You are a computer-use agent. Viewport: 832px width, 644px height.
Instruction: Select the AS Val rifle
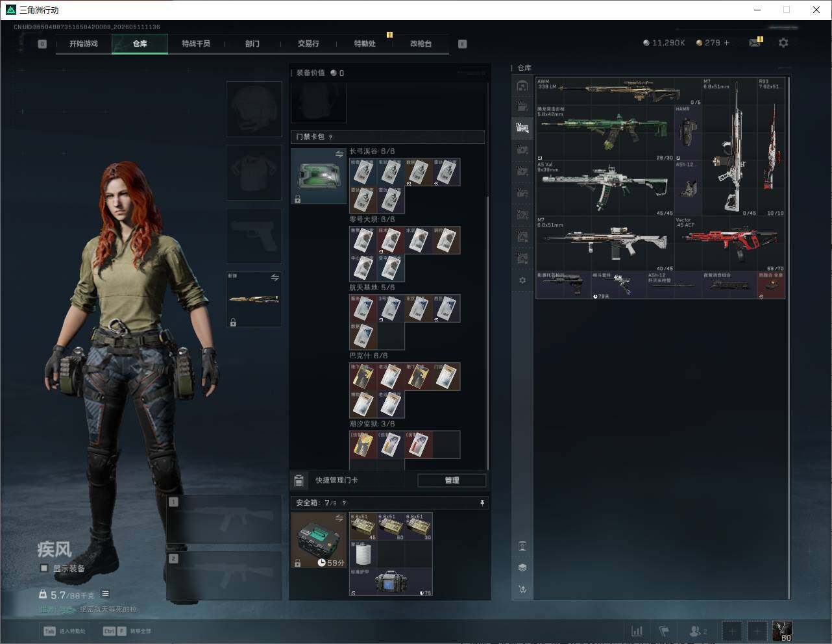[605, 188]
